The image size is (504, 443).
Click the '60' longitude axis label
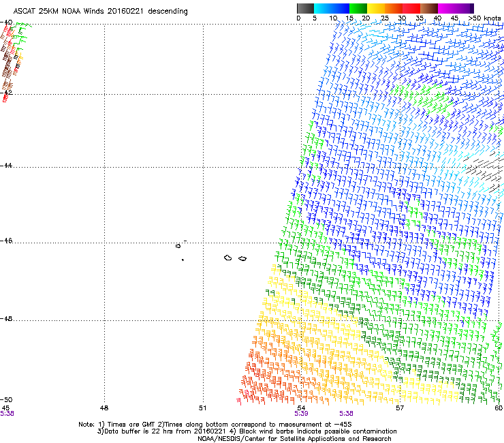[x=499, y=408]
